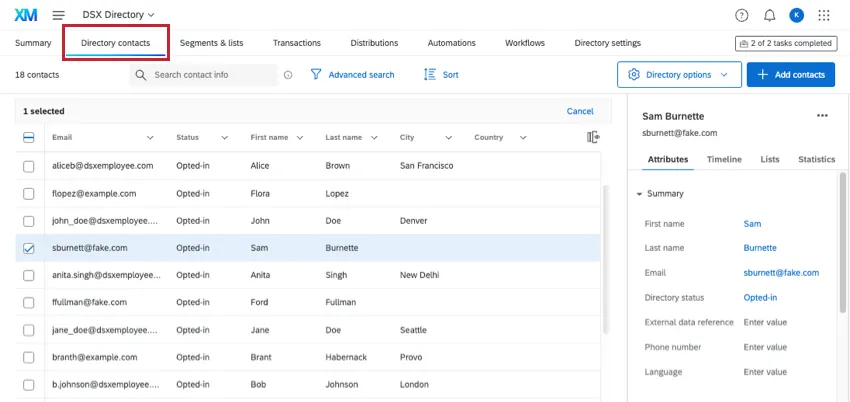
Task: Open the notifications bell
Action: click(769, 15)
